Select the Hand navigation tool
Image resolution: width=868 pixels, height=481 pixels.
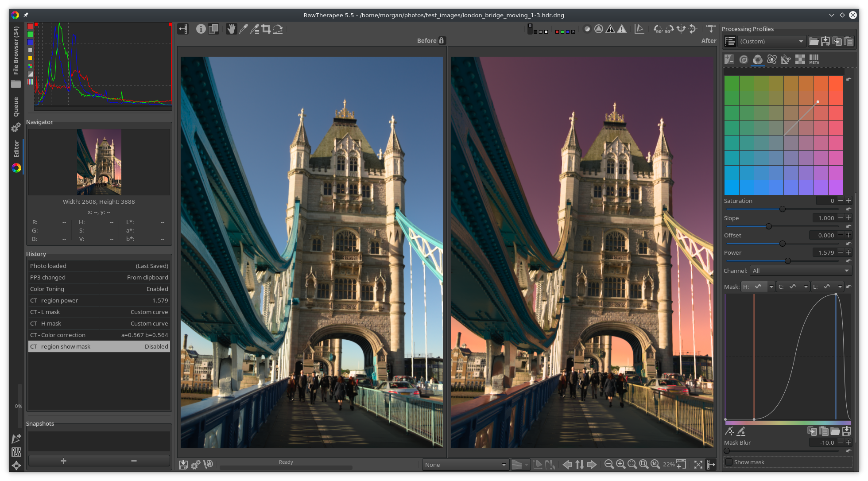click(231, 29)
